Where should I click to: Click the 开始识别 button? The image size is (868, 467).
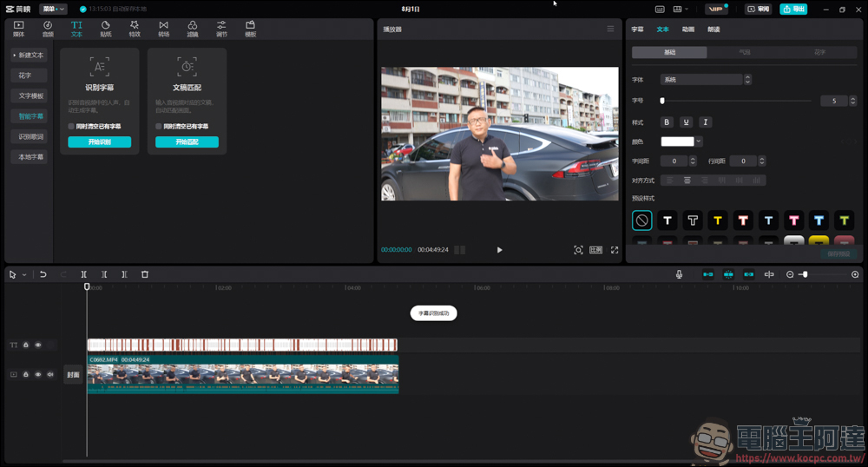[100, 141]
